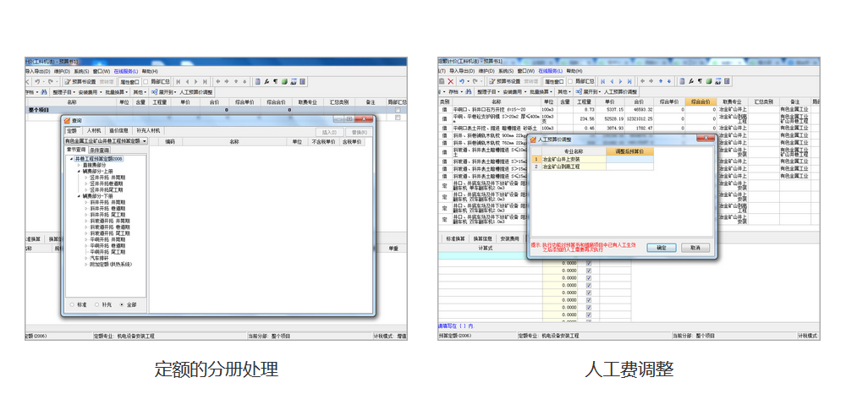Screen dimensions: 868x394
Task: Click the green cube icon in right window toolbar
Action: click(709, 82)
